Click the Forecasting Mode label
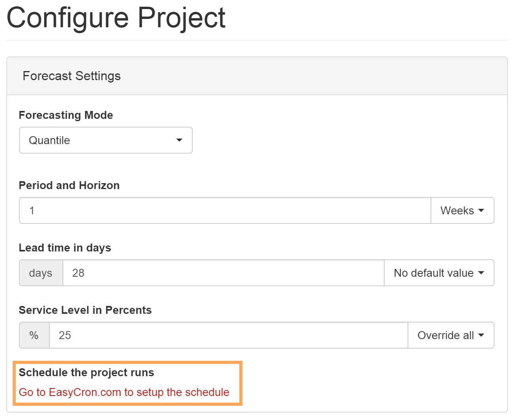The width and height of the screenshot is (517, 420). click(66, 115)
